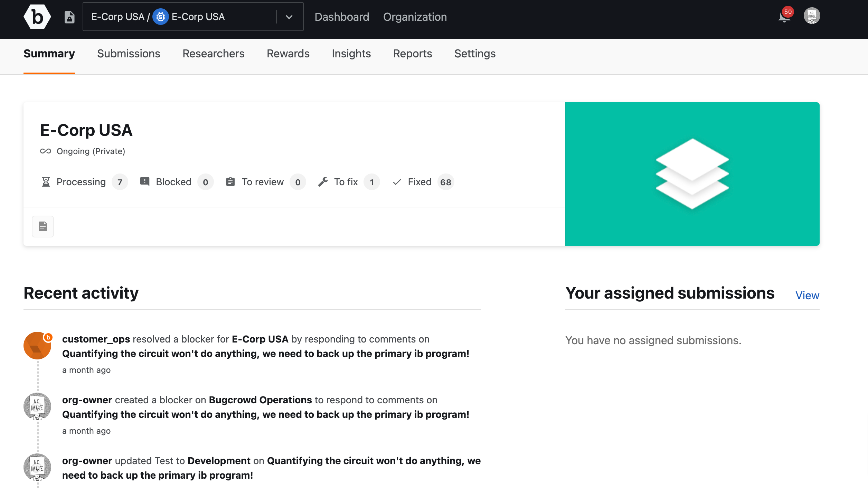Click E-Corp USA link in first activity
The height and width of the screenshot is (488, 868).
[x=260, y=339]
